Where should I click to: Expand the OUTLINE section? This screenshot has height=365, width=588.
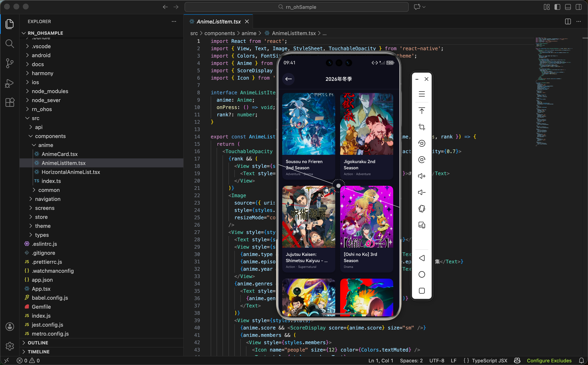tap(38, 343)
